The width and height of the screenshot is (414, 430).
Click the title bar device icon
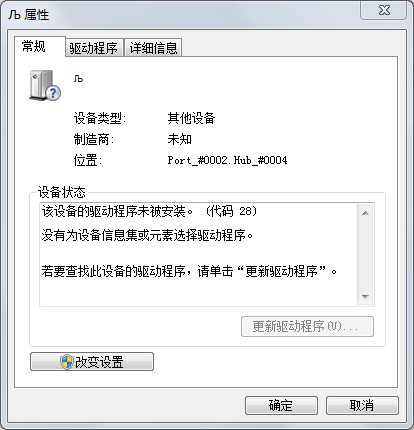tap(14, 15)
